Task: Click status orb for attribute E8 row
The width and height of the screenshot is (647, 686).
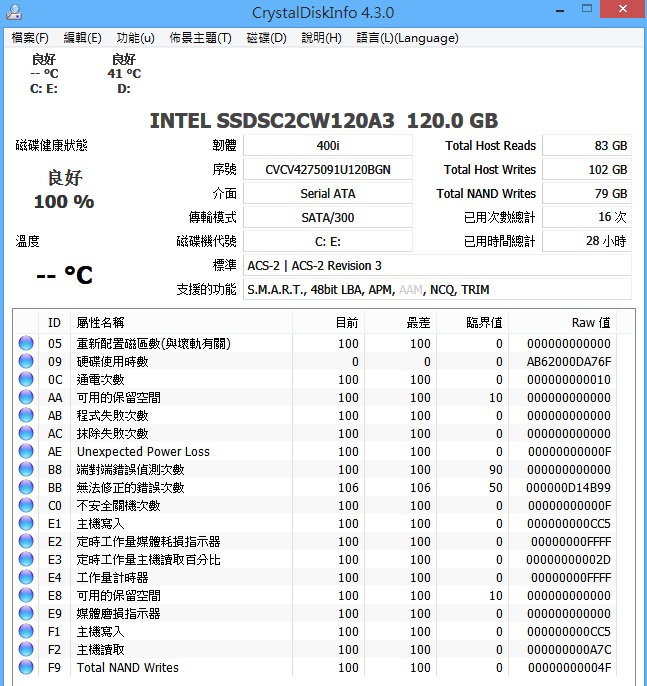Action: (26, 595)
